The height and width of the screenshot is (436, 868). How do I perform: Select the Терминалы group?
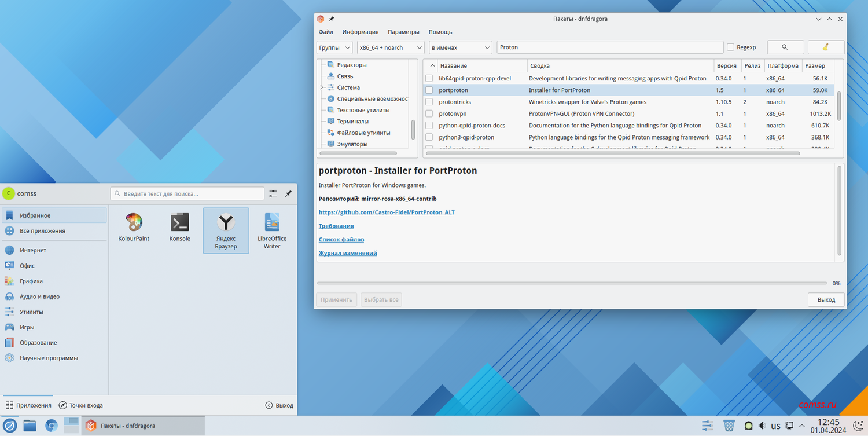(x=352, y=121)
